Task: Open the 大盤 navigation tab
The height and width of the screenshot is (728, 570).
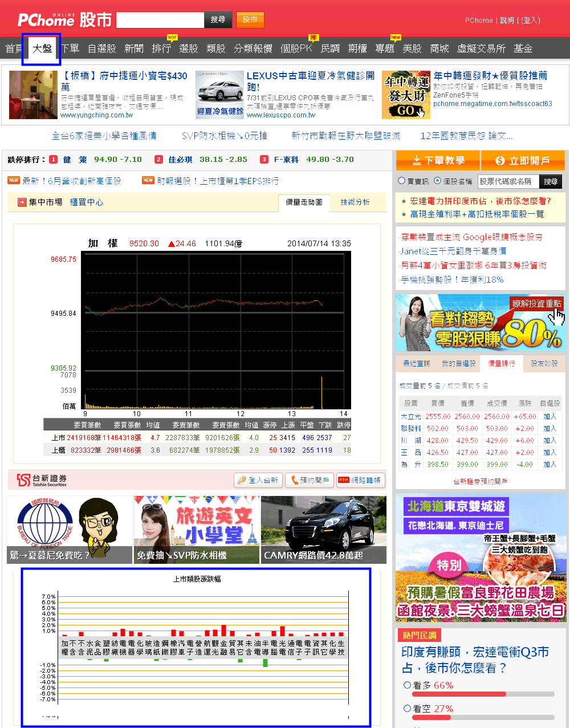Action: 42,48
